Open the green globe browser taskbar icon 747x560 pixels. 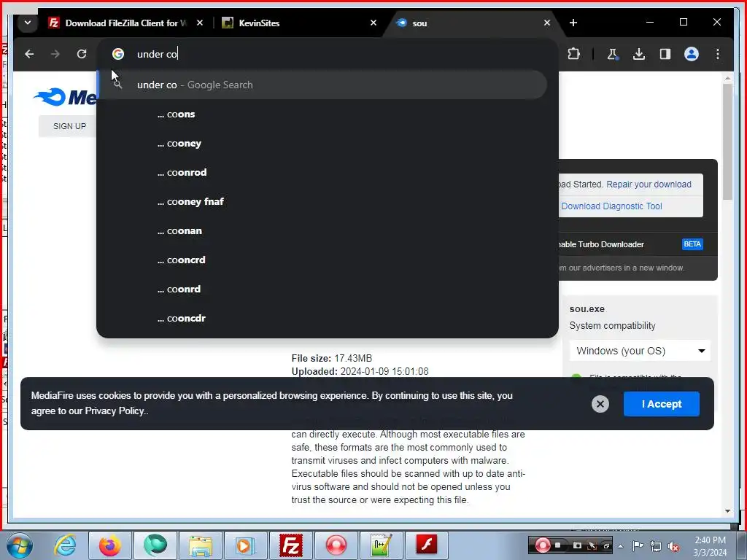tap(155, 545)
